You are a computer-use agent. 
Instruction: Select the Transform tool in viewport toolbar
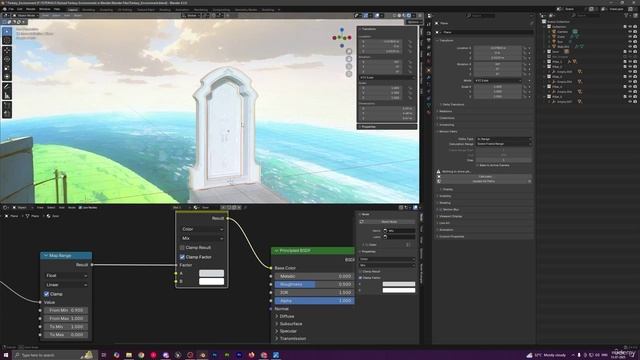(x=7, y=76)
